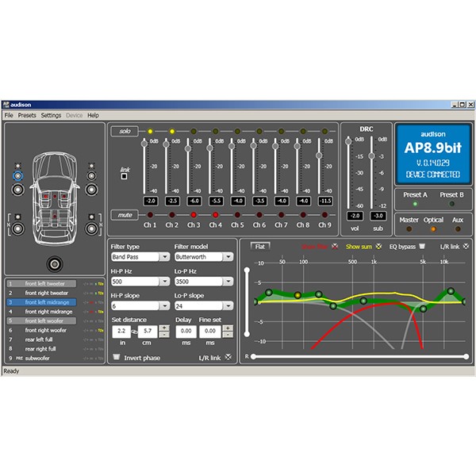476x476 pixels.
Task: Open the Filter type dropdown
Action: pos(139,259)
